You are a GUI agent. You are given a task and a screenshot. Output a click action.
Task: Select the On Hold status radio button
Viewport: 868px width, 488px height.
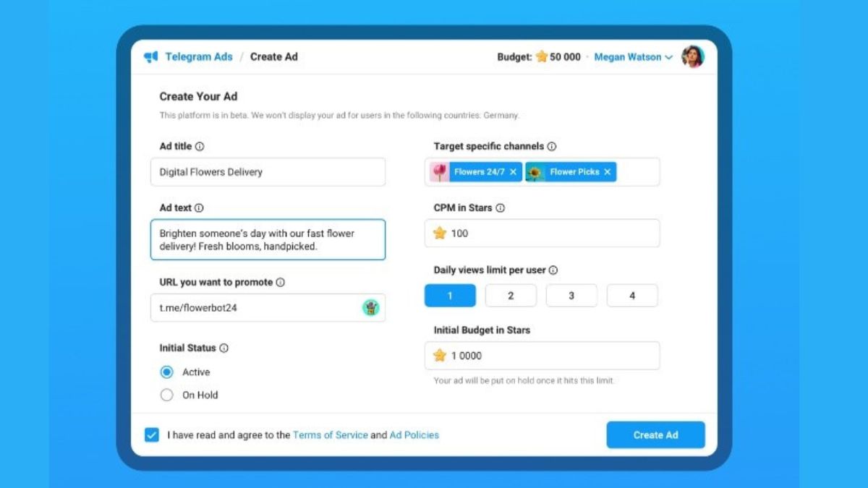(167, 395)
